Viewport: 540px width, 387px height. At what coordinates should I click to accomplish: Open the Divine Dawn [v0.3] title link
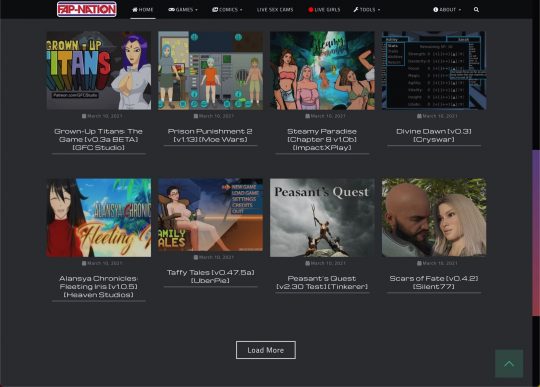tap(434, 135)
